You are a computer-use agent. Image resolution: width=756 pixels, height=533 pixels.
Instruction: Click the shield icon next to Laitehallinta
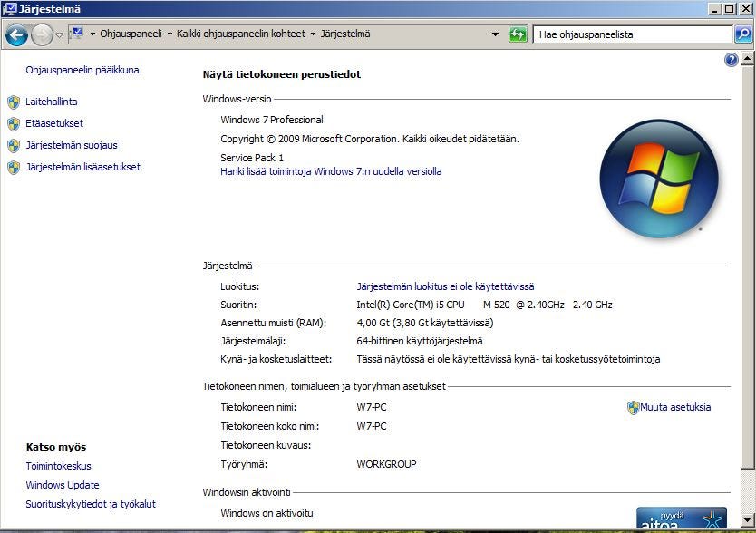coord(14,102)
